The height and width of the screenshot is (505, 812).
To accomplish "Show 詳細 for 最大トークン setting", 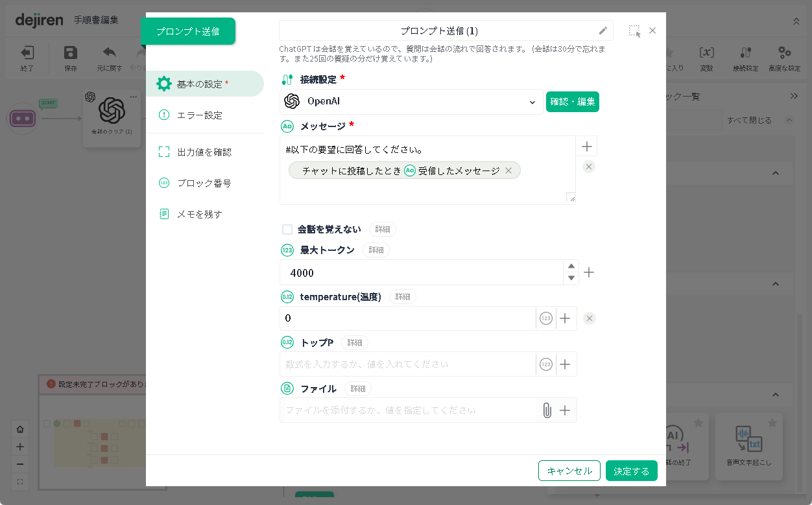I will pyautogui.click(x=376, y=250).
